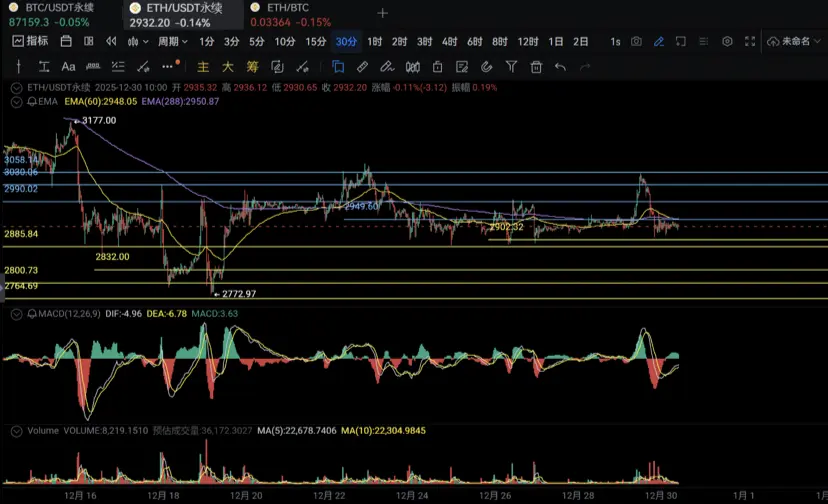Select the 1分 timeframe
The height and width of the screenshot is (504, 828).
(206, 41)
